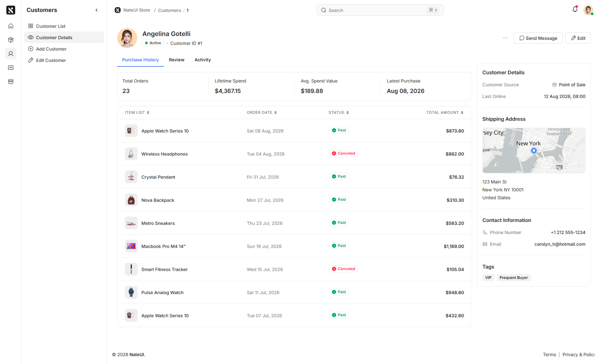The height and width of the screenshot is (364, 595).
Task: Open the Terms link in footer
Action: [549, 355]
